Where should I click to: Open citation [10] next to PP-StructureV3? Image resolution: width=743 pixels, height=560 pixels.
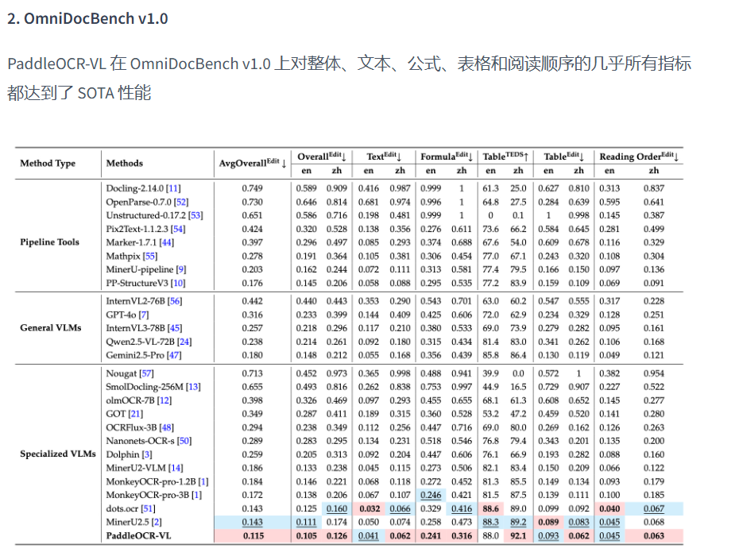(x=178, y=284)
